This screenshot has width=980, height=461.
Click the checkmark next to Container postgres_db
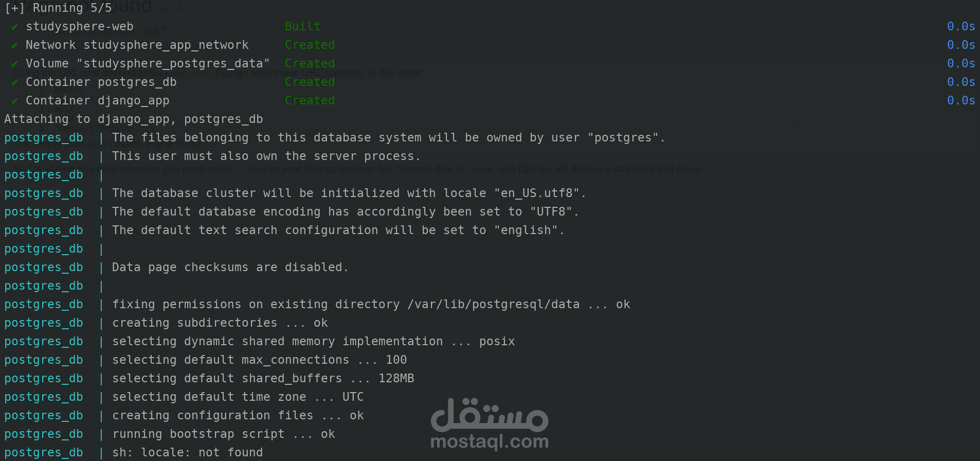pyautogui.click(x=15, y=82)
